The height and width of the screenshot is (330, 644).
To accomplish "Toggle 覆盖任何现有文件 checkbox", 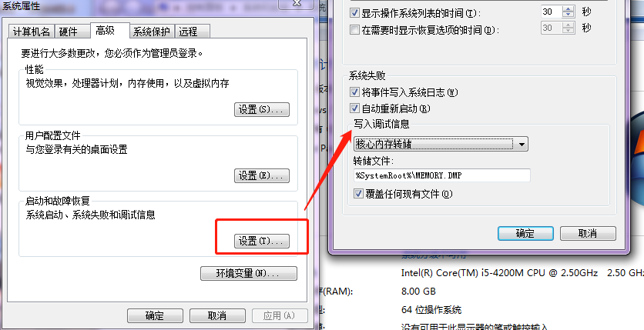I will 358,194.
